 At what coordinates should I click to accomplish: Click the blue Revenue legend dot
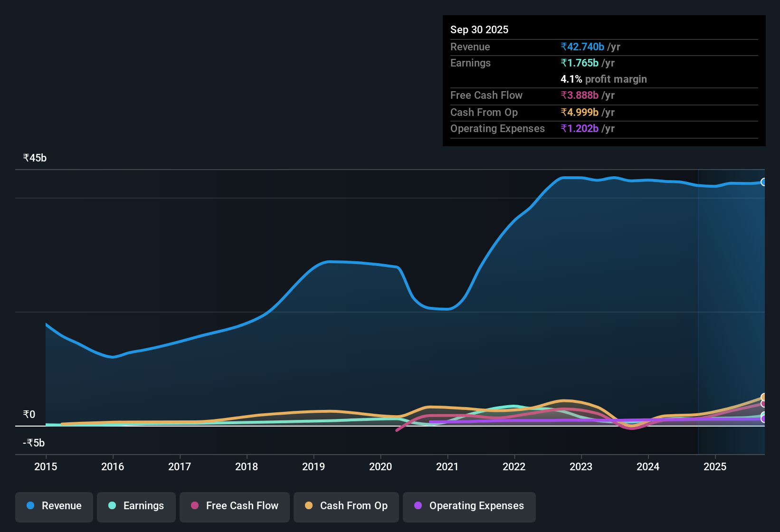pyautogui.click(x=30, y=506)
